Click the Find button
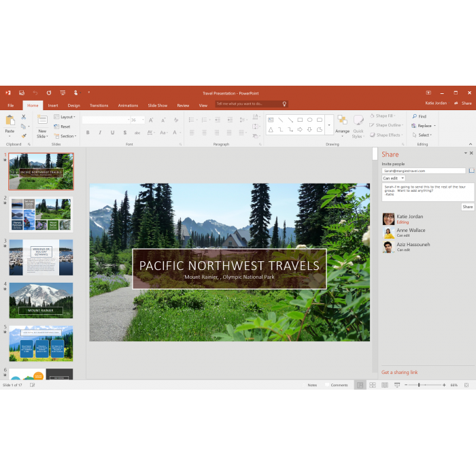This screenshot has height=476, width=476. 420,116
